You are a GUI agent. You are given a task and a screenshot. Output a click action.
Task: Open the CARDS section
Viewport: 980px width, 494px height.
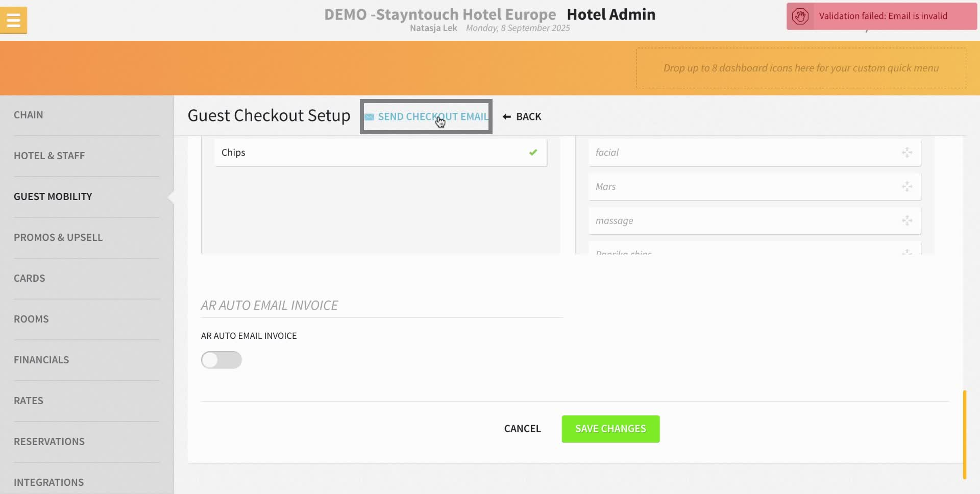coord(30,278)
